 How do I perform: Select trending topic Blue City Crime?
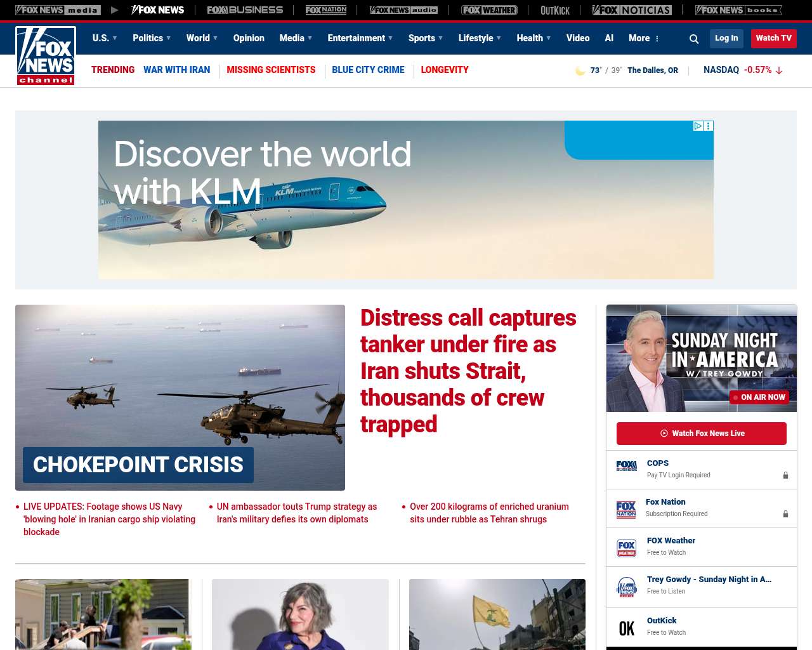368,70
